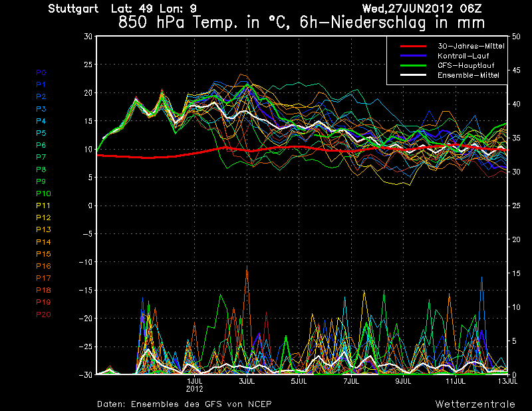Click the P2 ensemble member label
This screenshot has width=532, height=411.
pyautogui.click(x=41, y=96)
